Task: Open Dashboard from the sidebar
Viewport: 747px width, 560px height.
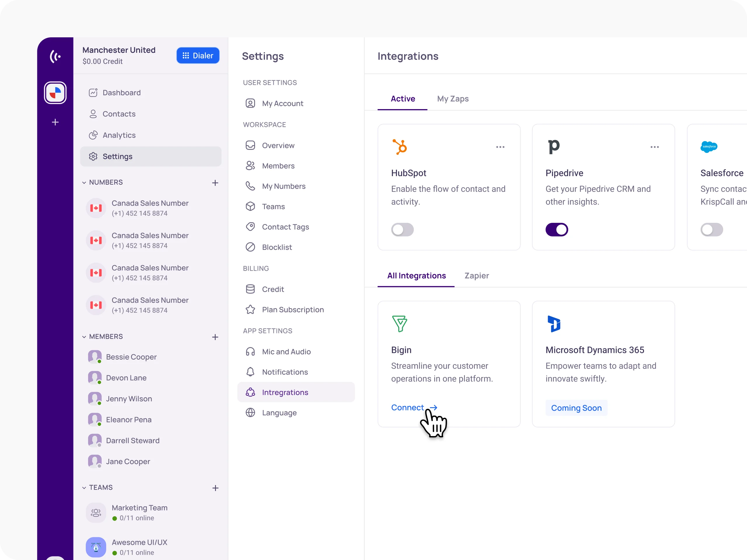Action: coord(151,92)
